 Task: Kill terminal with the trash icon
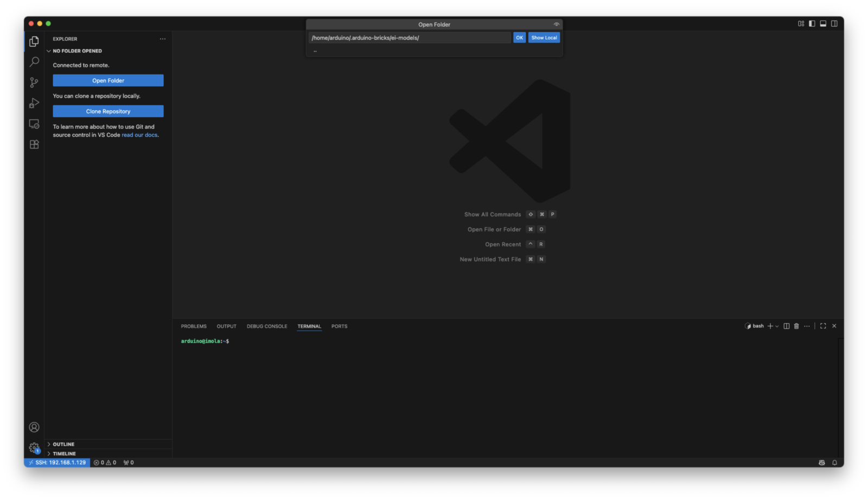coord(796,326)
